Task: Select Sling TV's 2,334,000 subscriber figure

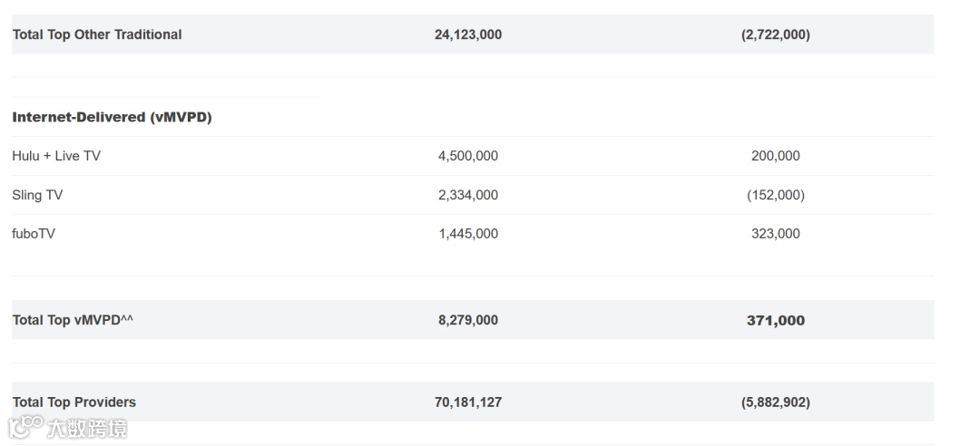Action: (468, 195)
